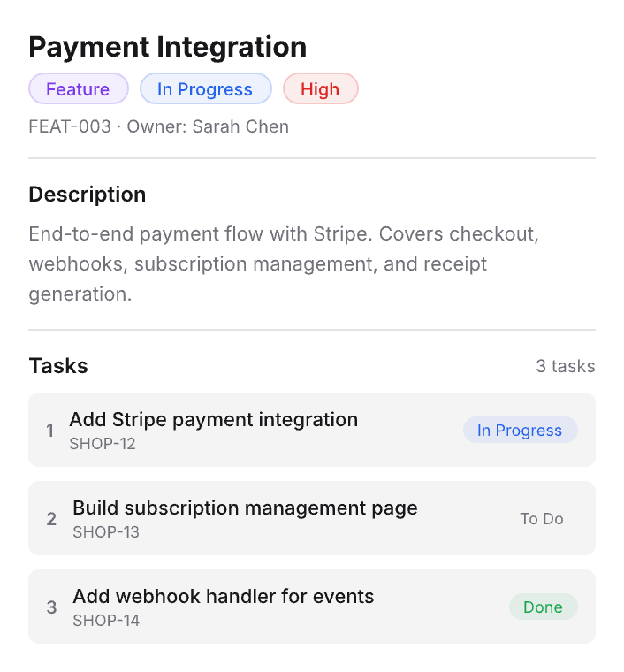Viewport: 624px width, 672px height.
Task: Click the 3 tasks count label
Action: (x=566, y=366)
